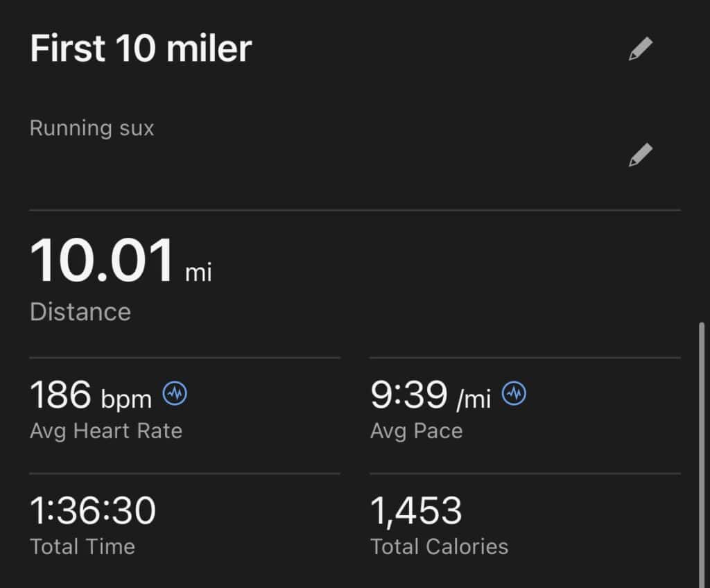Select the 1:36:30 total time value
710x588 pixels.
click(x=93, y=511)
